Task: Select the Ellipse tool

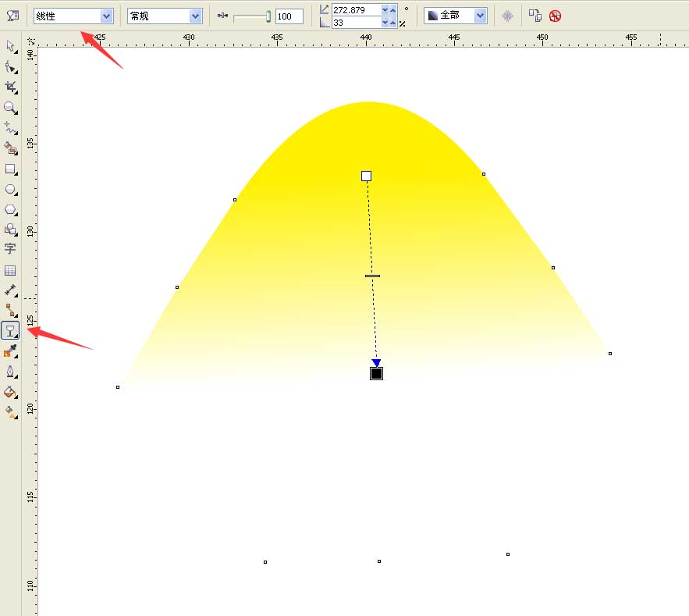Action: [x=11, y=190]
